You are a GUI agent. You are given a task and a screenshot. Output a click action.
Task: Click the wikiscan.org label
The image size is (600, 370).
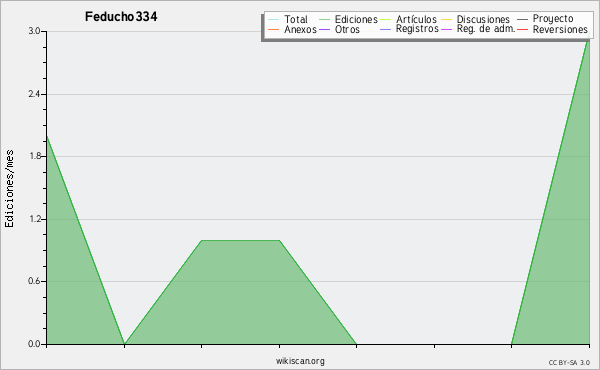pos(300,361)
